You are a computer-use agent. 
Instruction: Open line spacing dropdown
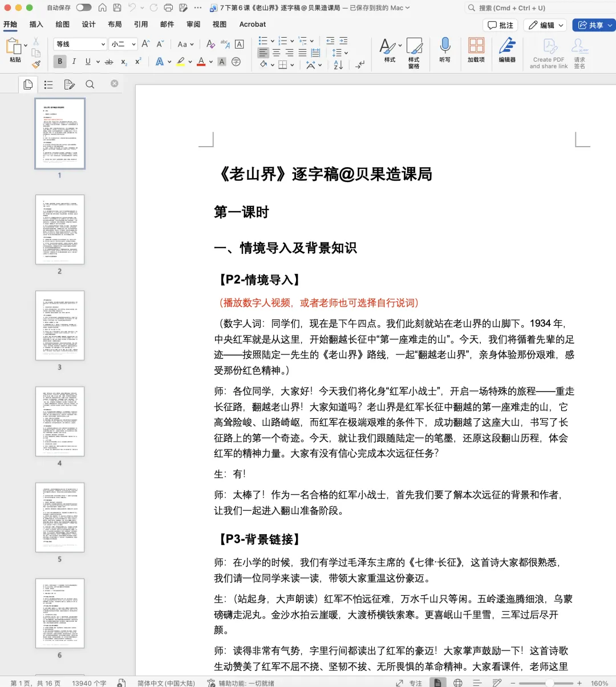(x=340, y=52)
